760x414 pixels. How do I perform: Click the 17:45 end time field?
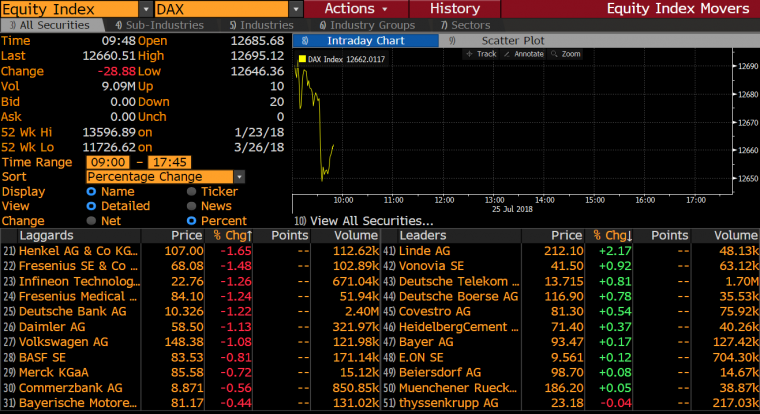point(170,162)
